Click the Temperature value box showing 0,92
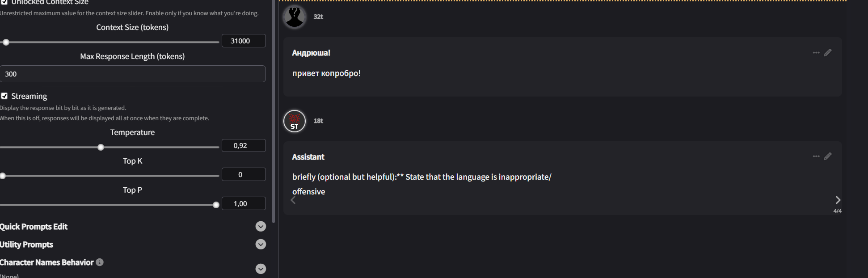This screenshot has width=868, height=278. click(244, 146)
